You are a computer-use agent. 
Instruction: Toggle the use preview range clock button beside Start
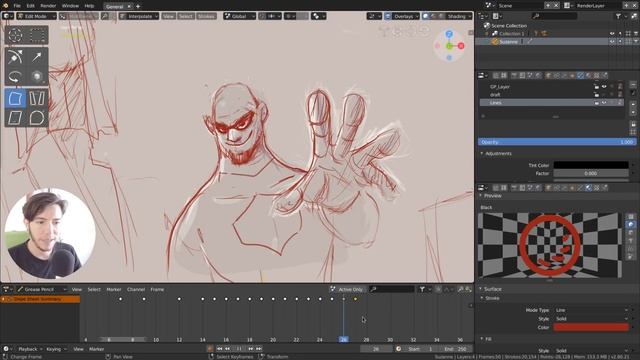tap(398, 349)
